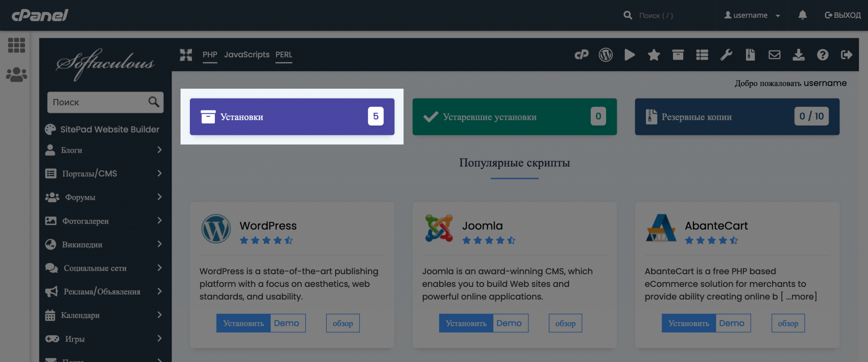Open the WordPress manager toolbar icon

point(606,55)
